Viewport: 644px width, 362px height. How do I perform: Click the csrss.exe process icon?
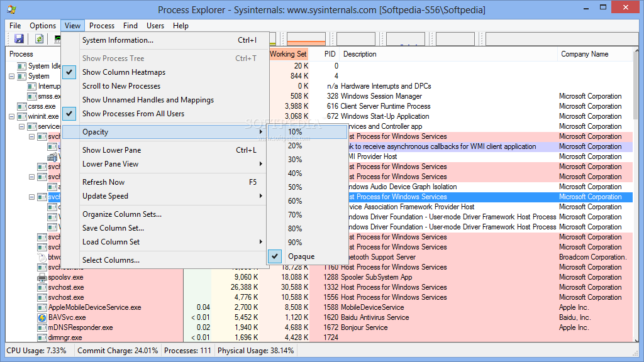(22, 106)
